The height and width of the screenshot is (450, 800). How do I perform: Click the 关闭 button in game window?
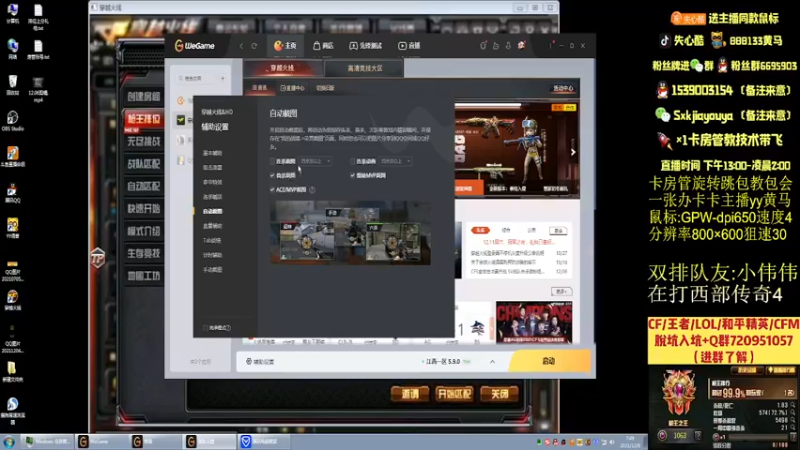click(499, 394)
